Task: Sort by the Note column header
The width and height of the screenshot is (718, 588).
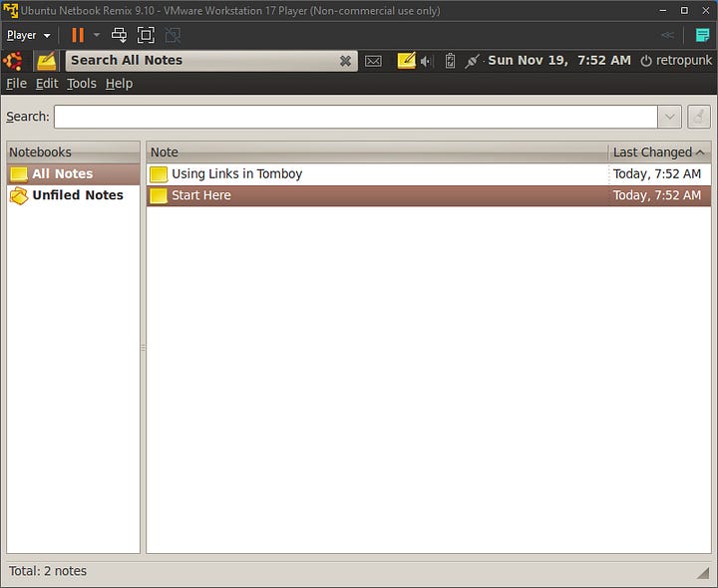Action: [377, 151]
